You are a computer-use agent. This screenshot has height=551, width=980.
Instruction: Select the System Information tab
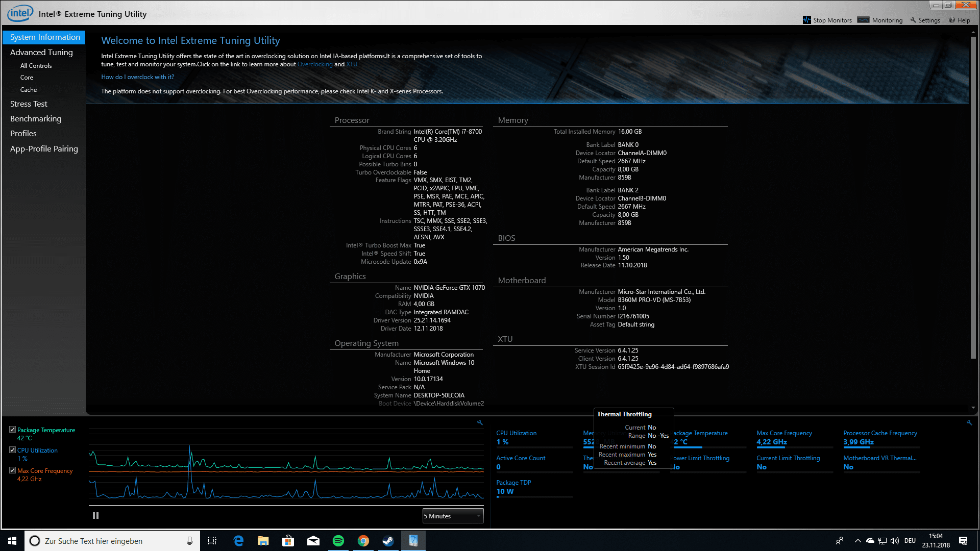click(44, 37)
